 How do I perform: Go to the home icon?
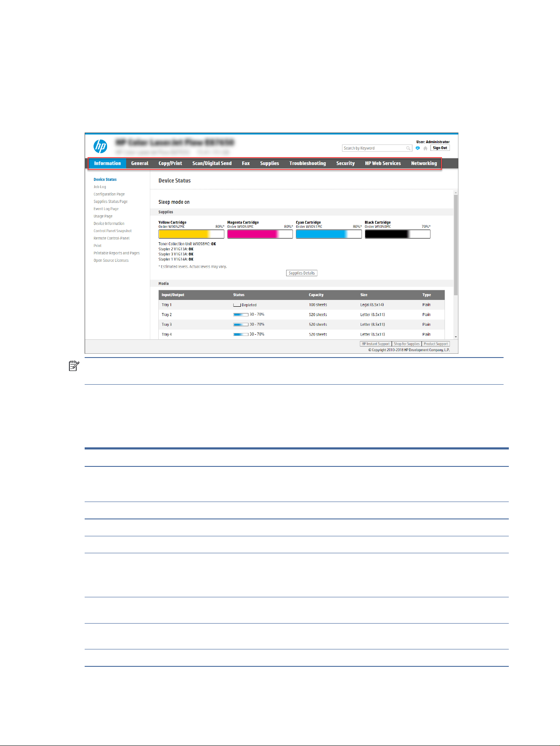click(425, 148)
